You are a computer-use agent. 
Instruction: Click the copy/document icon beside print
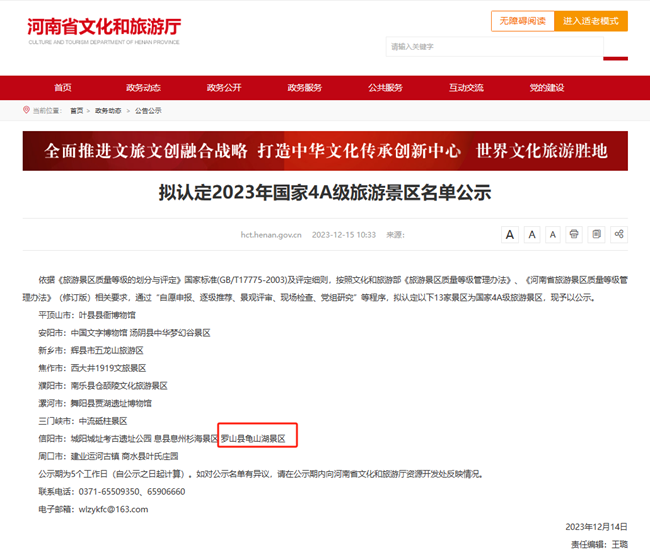click(x=596, y=234)
